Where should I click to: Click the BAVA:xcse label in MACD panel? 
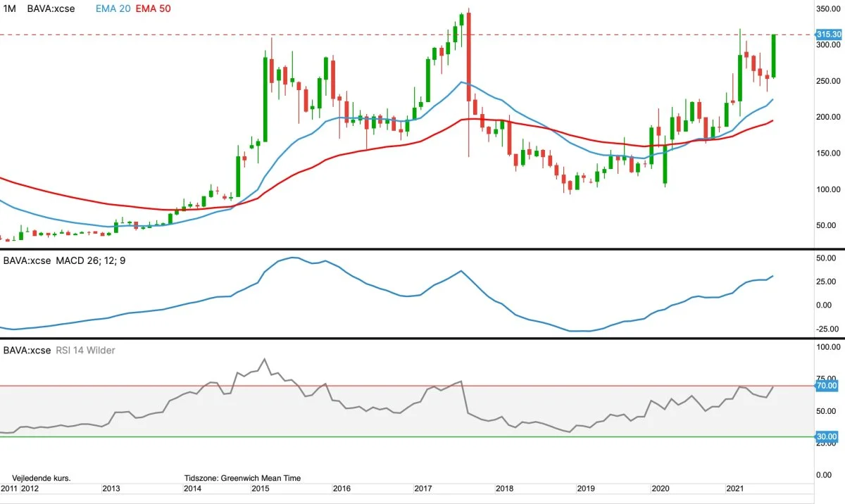click(x=27, y=260)
